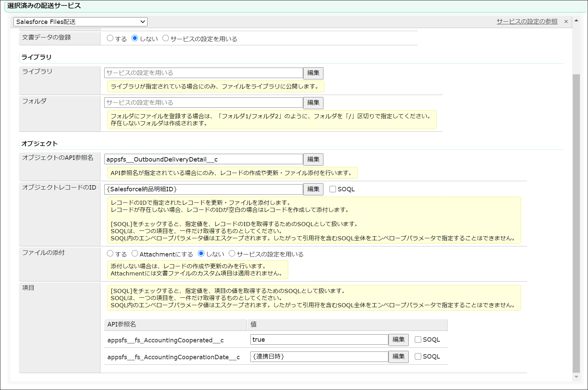Edit the オブジェクトのAPI参照名 value via 編集
The width and height of the screenshot is (588, 390).
click(x=313, y=160)
